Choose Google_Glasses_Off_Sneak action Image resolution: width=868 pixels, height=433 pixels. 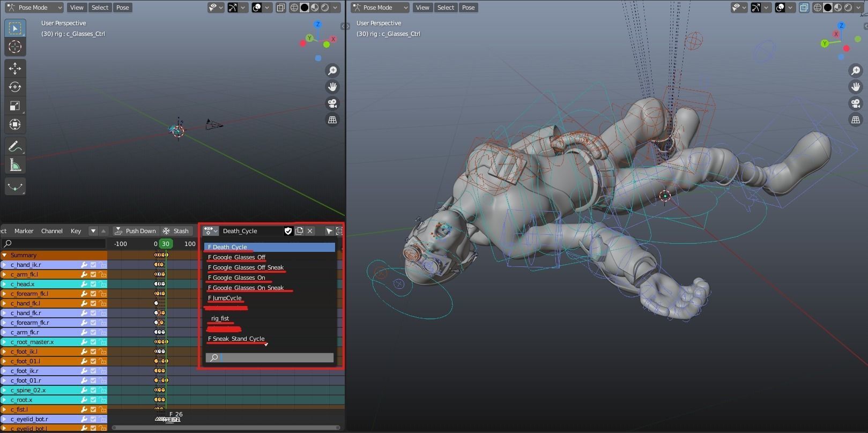270,267
